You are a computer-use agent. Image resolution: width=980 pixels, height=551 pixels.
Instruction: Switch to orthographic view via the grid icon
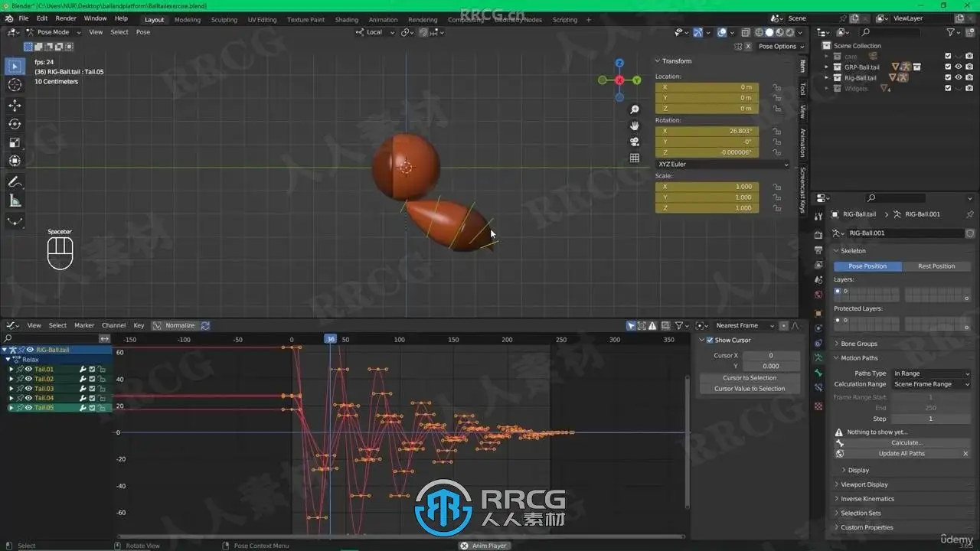635,158
